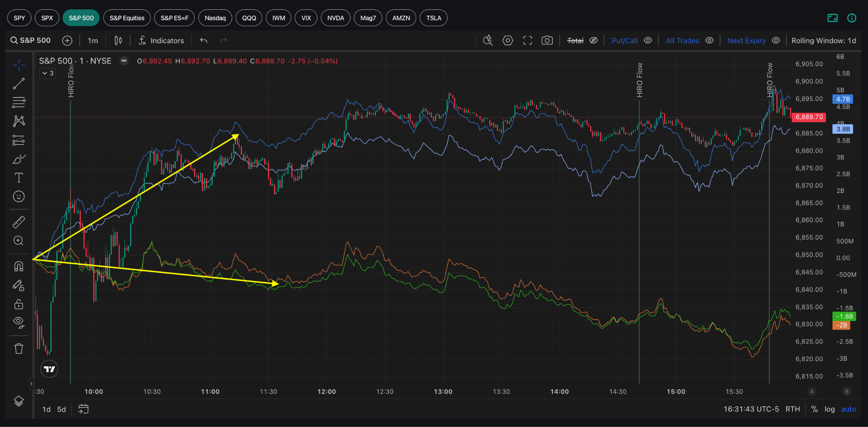Open the S&P 500 symbol search

pos(31,40)
